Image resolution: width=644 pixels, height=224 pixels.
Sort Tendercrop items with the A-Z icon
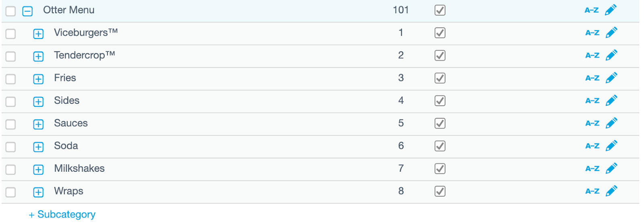point(592,55)
